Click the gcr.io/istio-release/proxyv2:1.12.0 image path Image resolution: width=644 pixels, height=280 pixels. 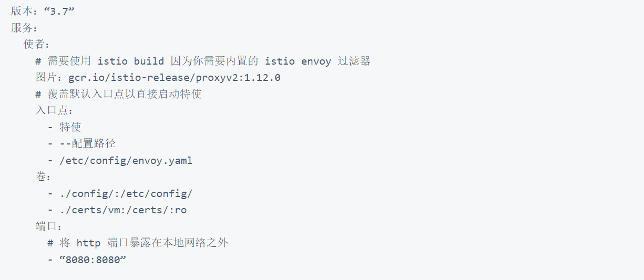(174, 78)
